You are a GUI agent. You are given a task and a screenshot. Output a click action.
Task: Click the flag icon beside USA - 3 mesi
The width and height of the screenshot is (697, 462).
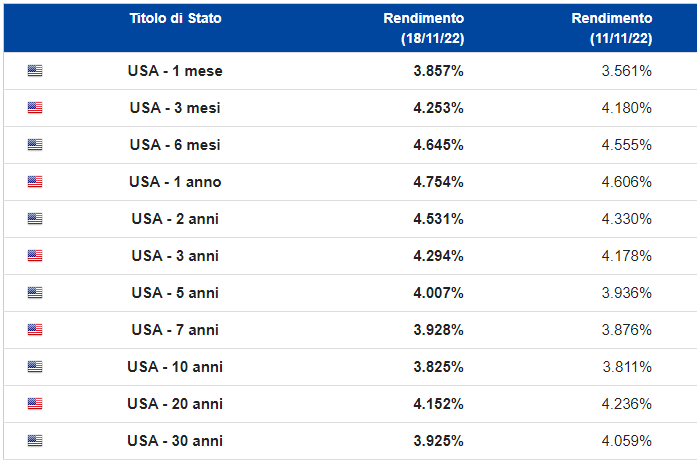(x=35, y=108)
